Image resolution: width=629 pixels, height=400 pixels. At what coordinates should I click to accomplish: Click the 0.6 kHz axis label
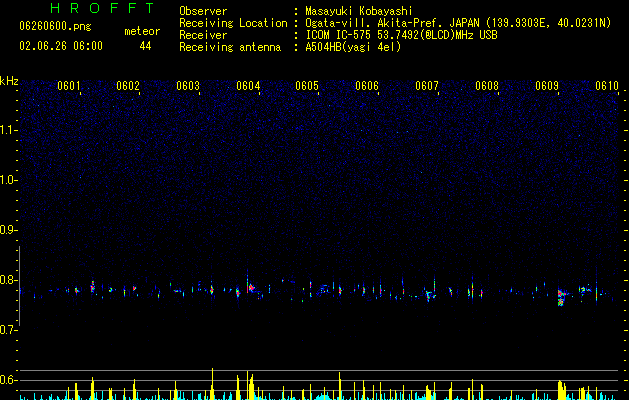click(x=9, y=380)
